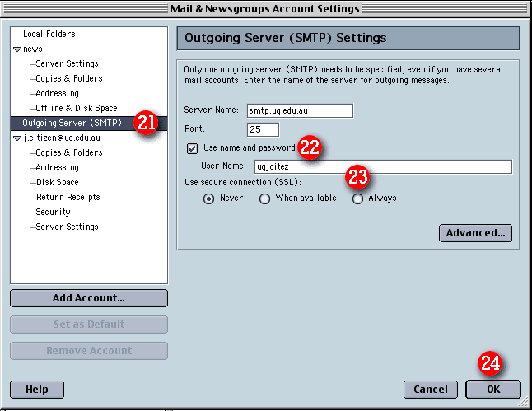Select Outgoing Server (SMTP) item
This screenshot has height=411, width=532.
tap(72, 124)
